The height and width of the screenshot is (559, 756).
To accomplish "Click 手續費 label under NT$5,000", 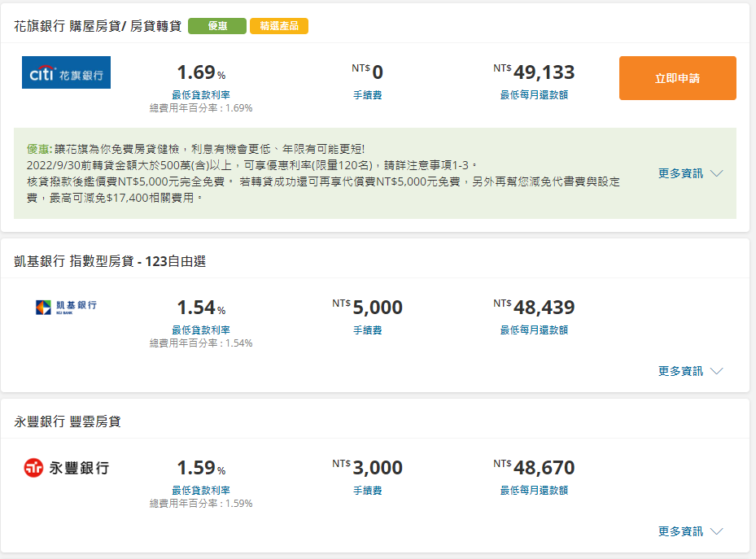I will coord(367,330).
